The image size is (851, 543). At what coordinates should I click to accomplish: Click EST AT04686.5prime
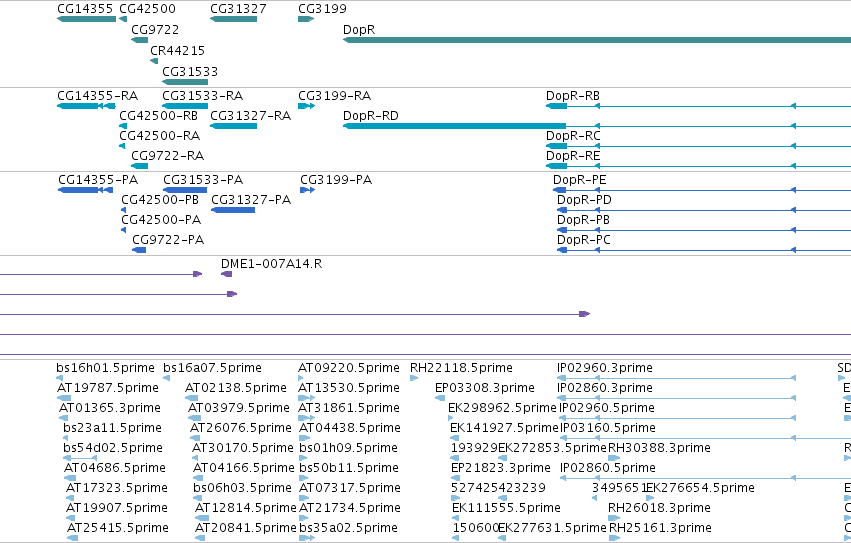pyautogui.click(x=71, y=479)
